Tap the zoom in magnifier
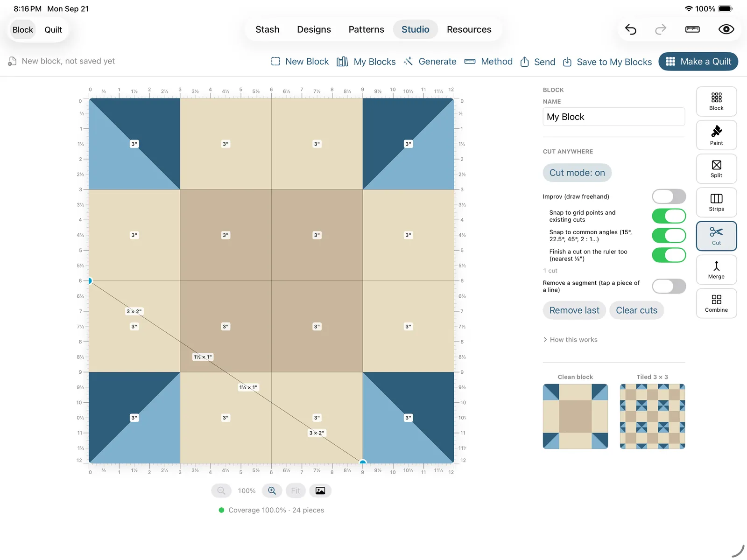 coord(272,490)
